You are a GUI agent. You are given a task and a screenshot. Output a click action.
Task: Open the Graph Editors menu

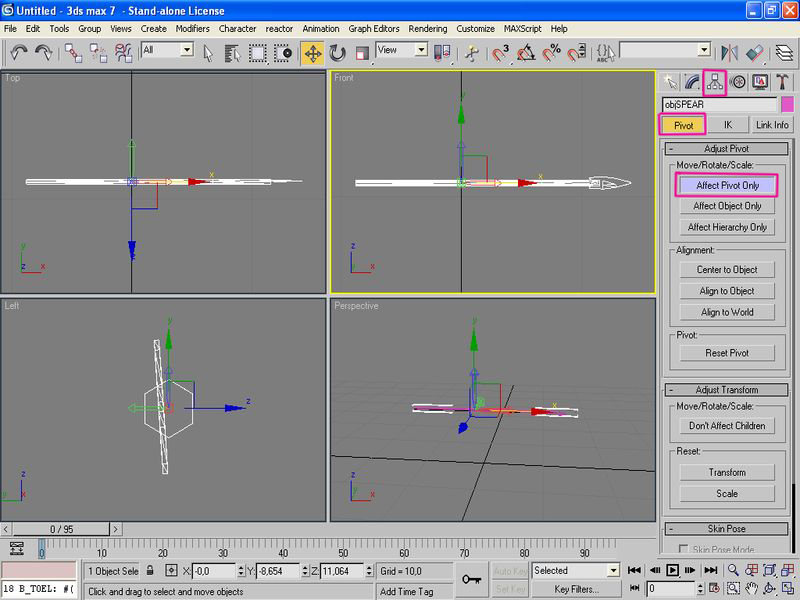click(373, 29)
